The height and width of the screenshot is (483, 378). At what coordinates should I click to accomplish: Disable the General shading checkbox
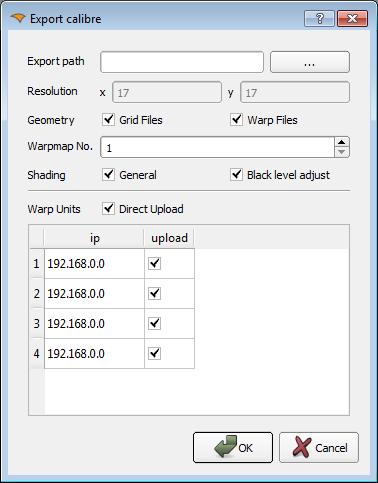click(108, 174)
